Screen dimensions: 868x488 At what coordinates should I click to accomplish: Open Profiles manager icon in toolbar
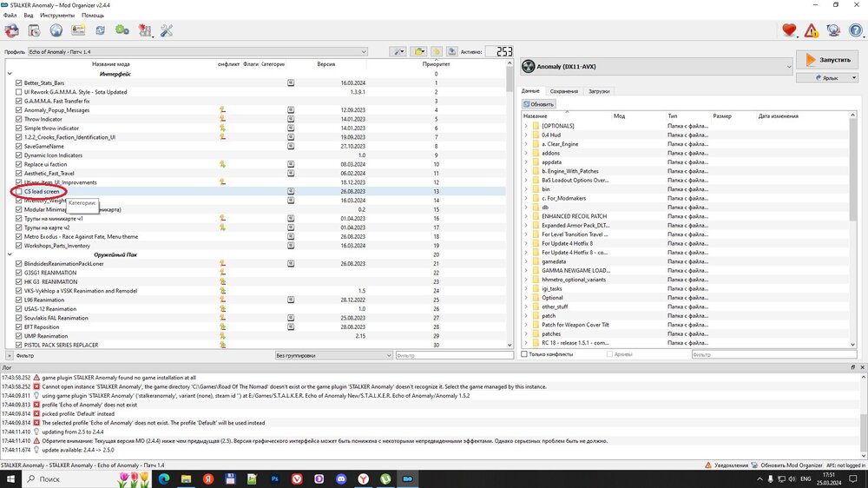78,30
